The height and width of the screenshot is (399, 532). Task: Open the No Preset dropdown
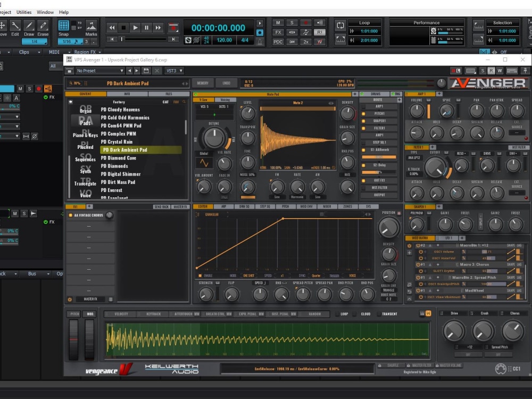click(100, 71)
